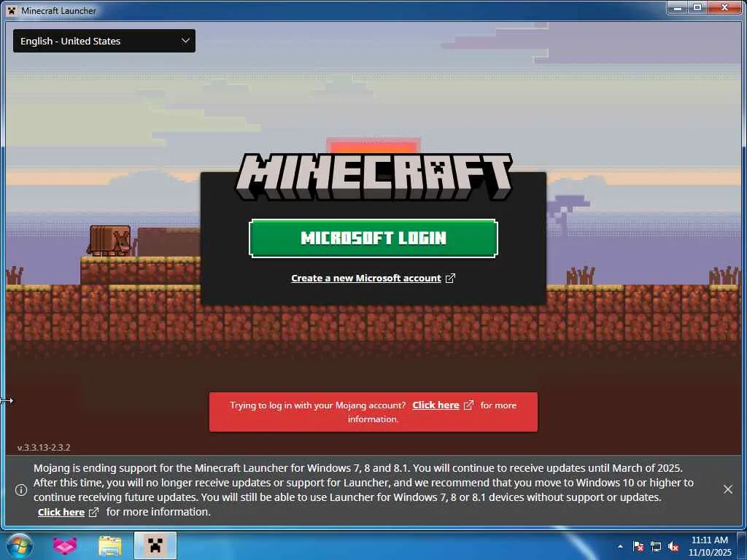Screen dimensions: 747x560
Task: Open Click here link in support notice
Action: (61, 513)
